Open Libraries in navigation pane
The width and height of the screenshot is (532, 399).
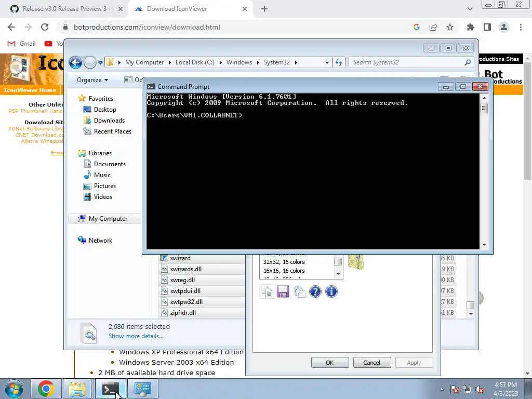tap(100, 153)
